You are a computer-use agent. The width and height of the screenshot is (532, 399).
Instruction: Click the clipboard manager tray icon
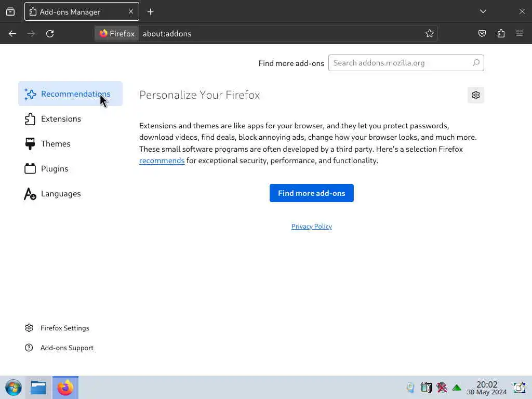[426, 387]
